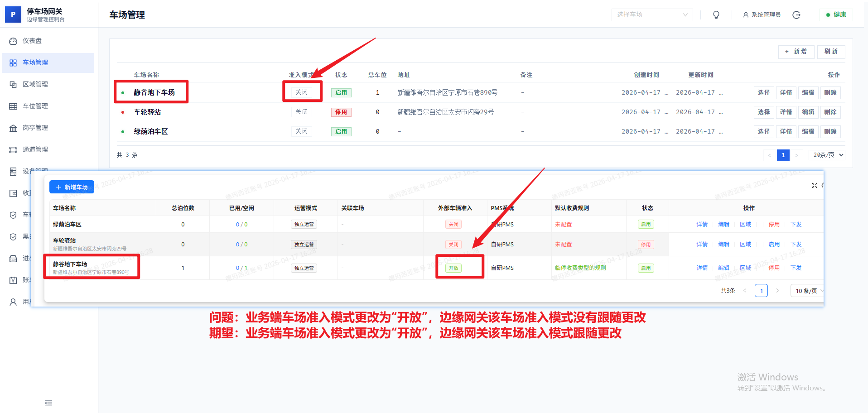Select 车场管理 in the sidebar menu

[x=35, y=62]
